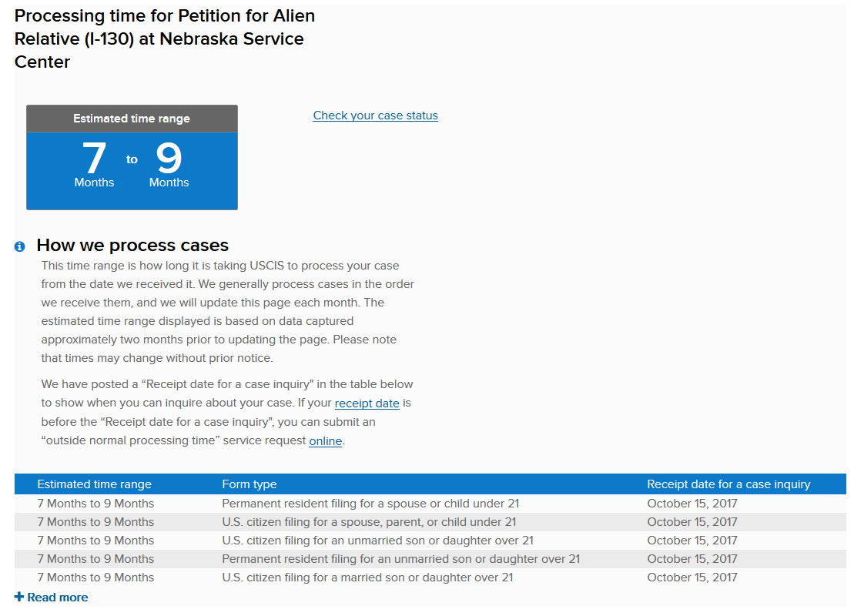Click the Receipt date for a case inquiry header
The height and width of the screenshot is (616, 864).
[x=728, y=484]
